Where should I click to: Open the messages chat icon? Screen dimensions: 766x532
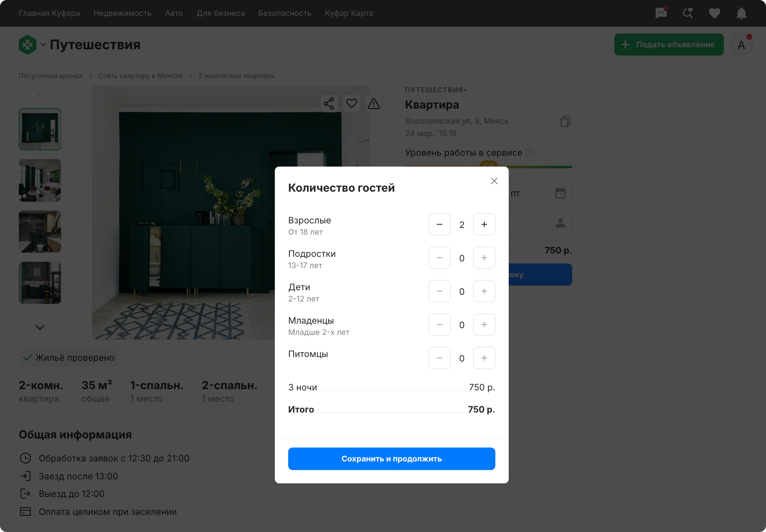click(661, 13)
